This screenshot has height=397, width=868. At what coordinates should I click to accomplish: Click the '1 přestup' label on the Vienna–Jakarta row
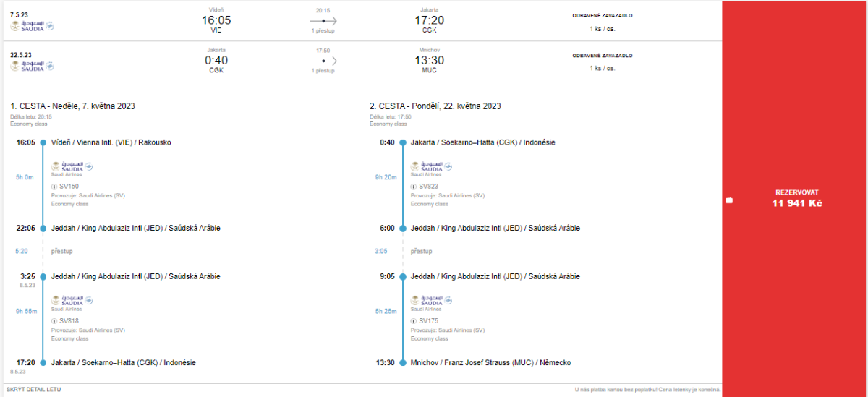(x=323, y=31)
